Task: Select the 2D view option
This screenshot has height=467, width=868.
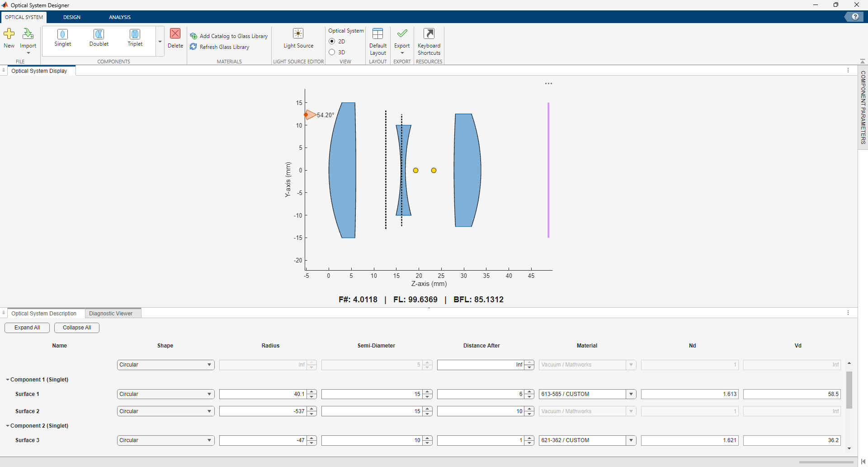Action: pos(332,41)
